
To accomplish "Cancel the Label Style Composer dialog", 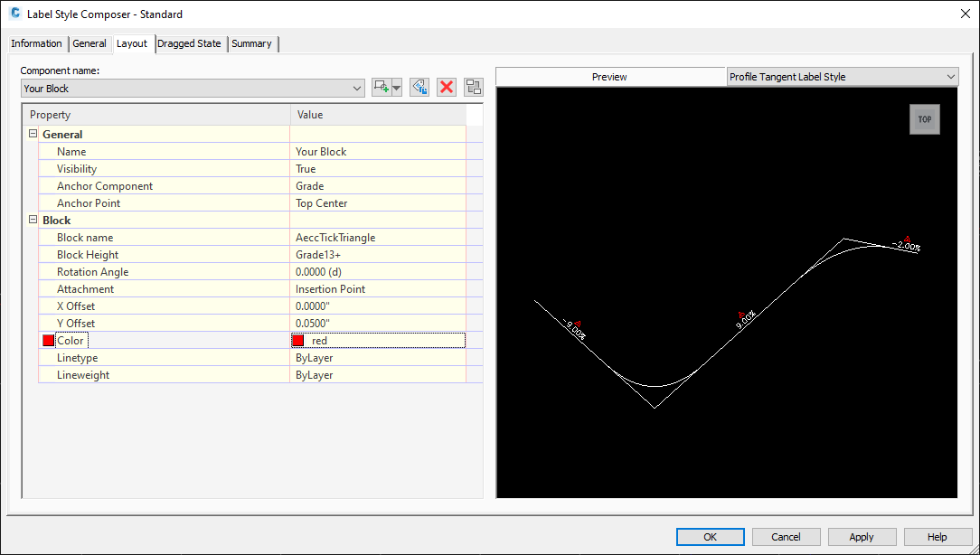I will pyautogui.click(x=786, y=536).
